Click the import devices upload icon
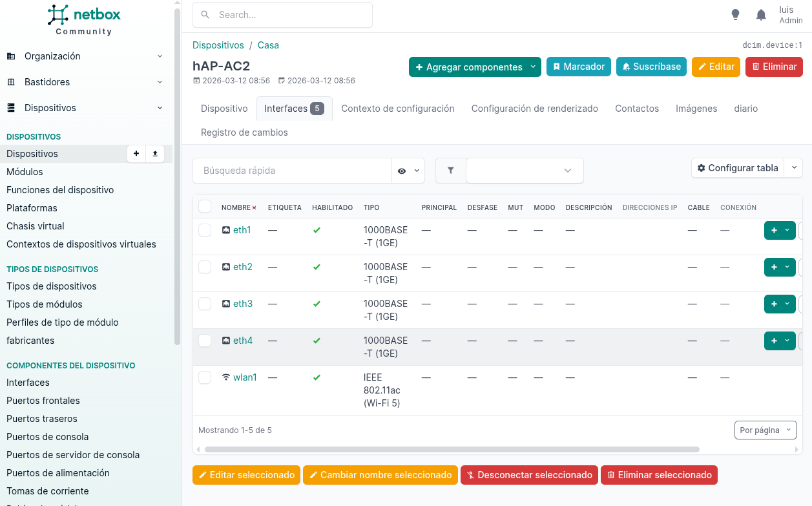This screenshot has height=506, width=812. click(155, 154)
